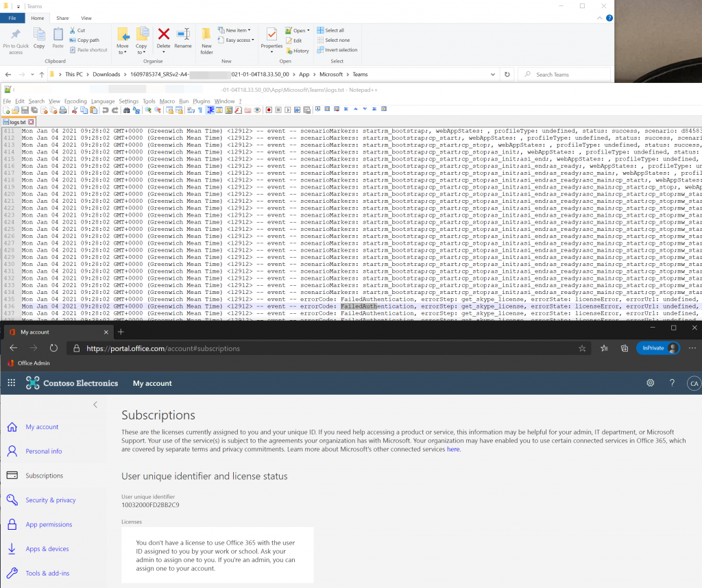Screen dimensions: 702x588
Task: Toggle synchronize vertical scrolling in Notepad++
Action: (x=170, y=110)
